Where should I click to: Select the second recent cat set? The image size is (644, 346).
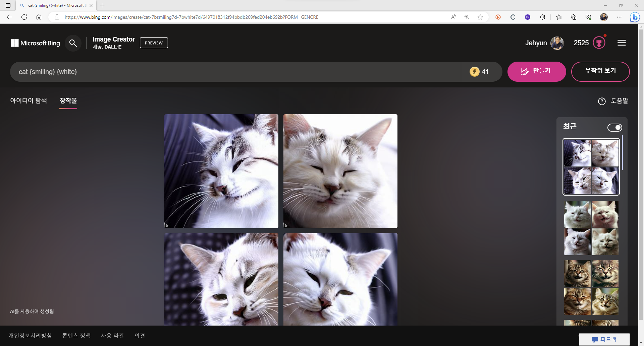pos(591,228)
